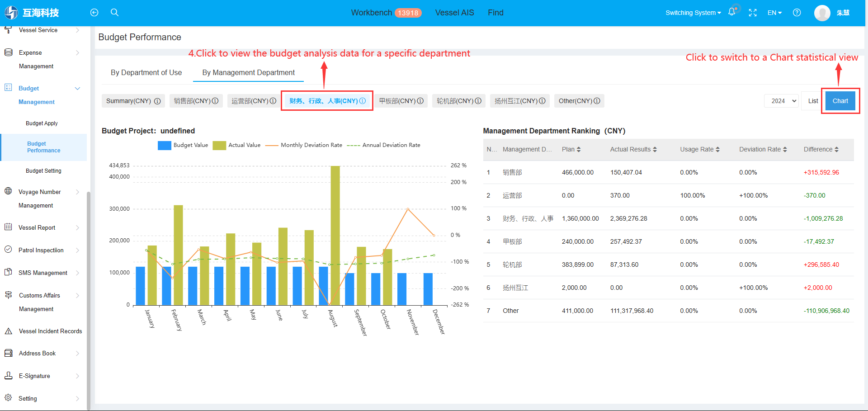This screenshot has width=868, height=411.
Task: Click the 13918 workbench badge
Action: pos(408,13)
